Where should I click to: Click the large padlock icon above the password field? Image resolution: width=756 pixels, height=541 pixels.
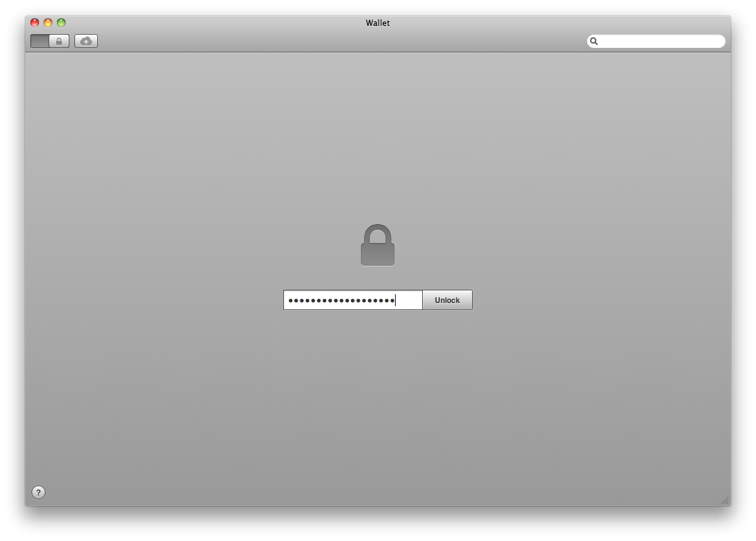click(x=377, y=245)
